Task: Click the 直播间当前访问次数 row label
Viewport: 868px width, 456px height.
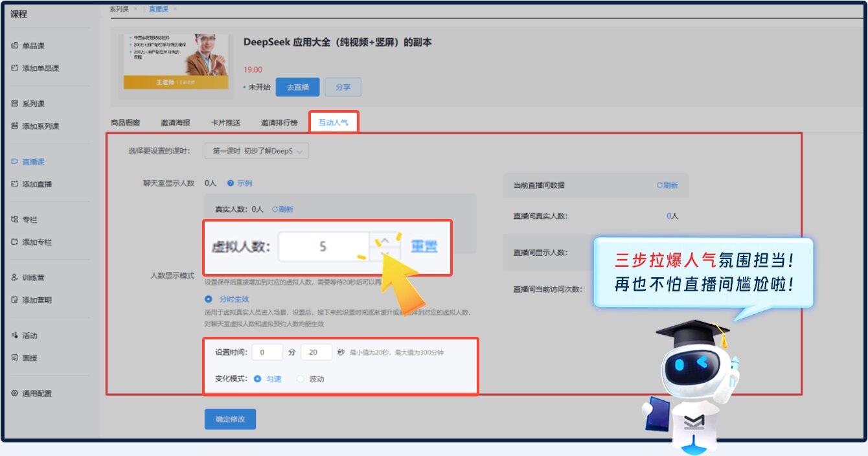Action: [x=547, y=289]
